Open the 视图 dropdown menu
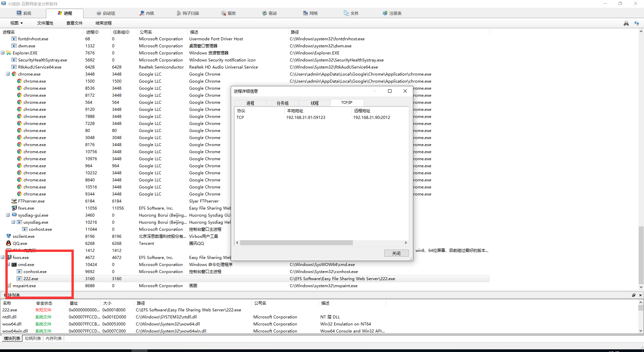This screenshot has width=644, height=352. (x=16, y=23)
